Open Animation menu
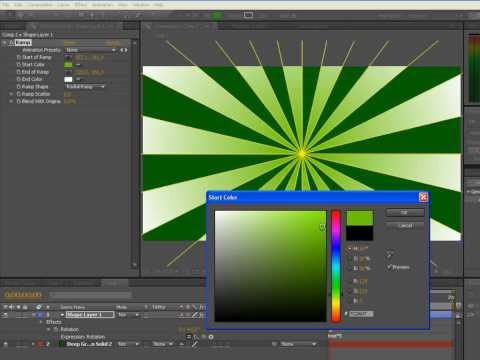Screen dimensions: 480x360 pos(102,5)
